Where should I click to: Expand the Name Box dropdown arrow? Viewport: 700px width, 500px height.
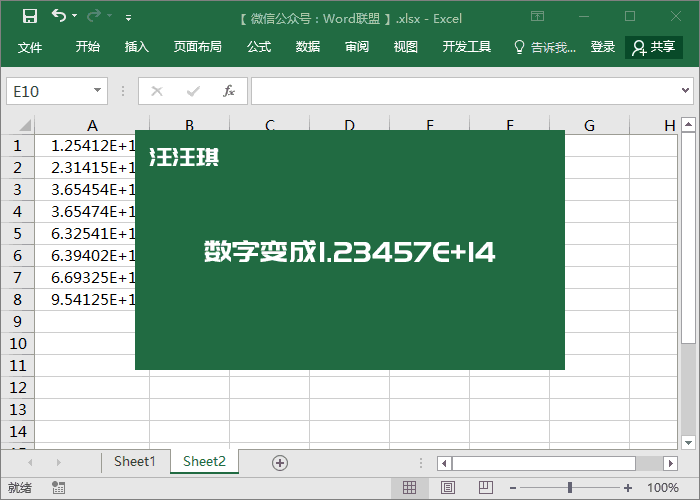tap(97, 91)
